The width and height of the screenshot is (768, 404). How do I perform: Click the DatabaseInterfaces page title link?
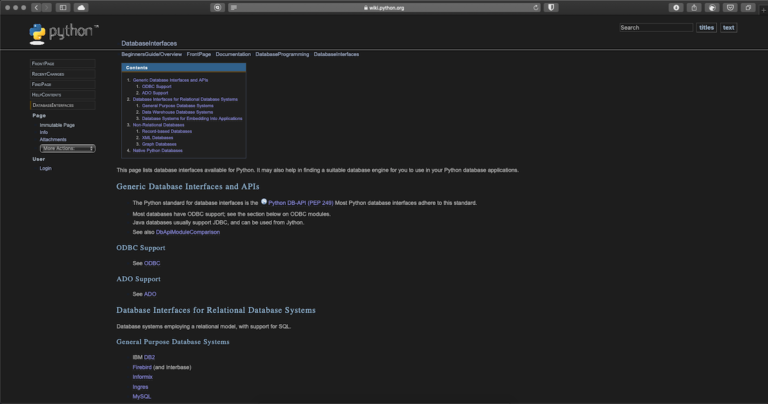[149, 44]
